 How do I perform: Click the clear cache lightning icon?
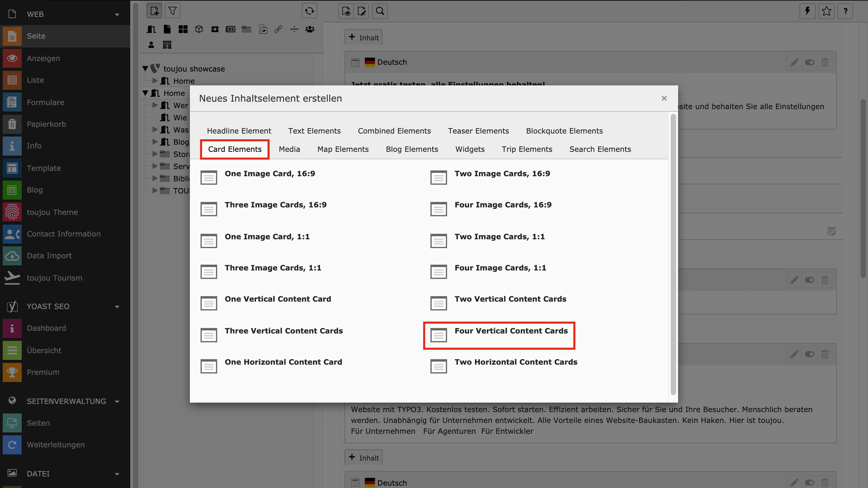[807, 11]
